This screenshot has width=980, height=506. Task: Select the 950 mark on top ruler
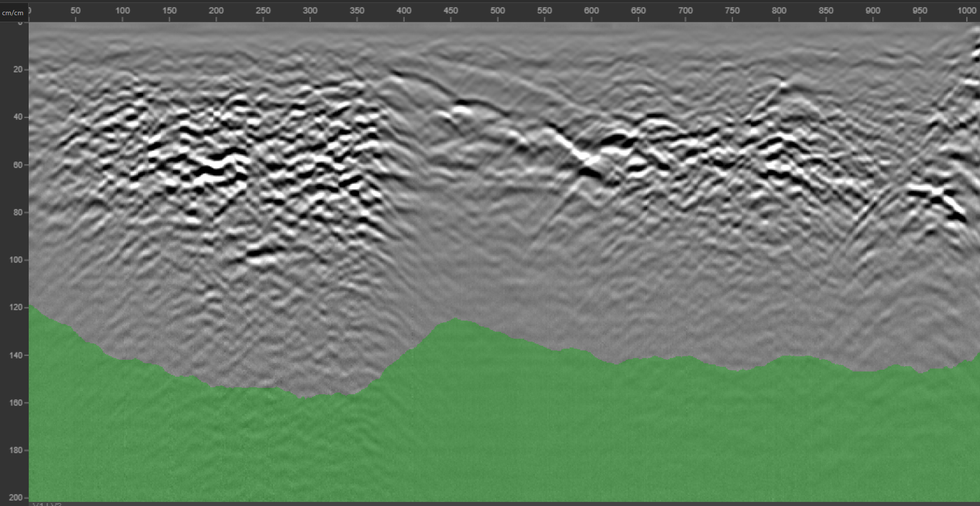920,11
